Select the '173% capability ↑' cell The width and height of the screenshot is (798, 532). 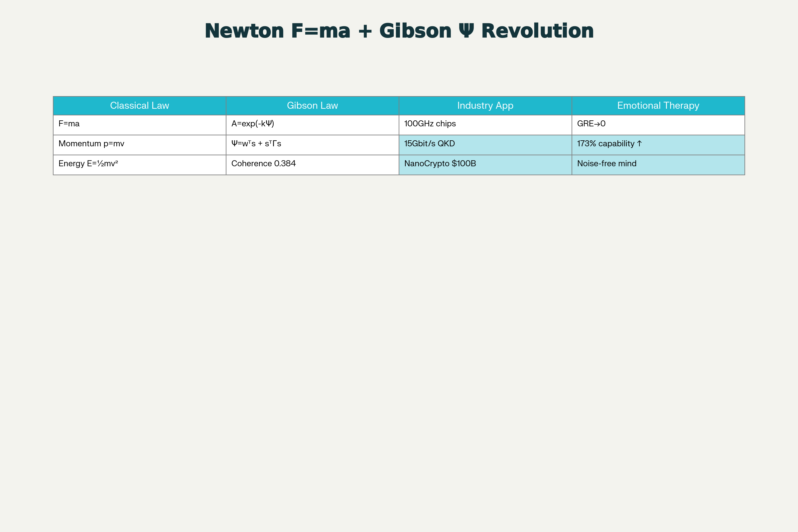tap(658, 145)
